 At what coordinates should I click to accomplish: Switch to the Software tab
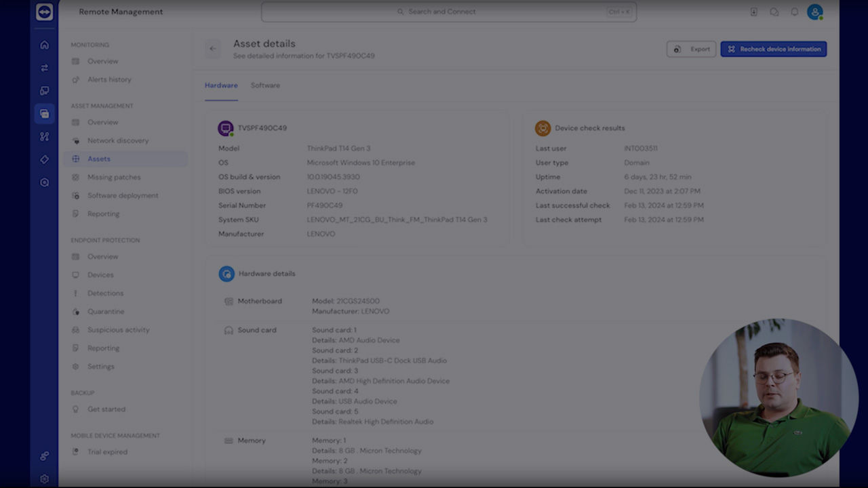265,85
